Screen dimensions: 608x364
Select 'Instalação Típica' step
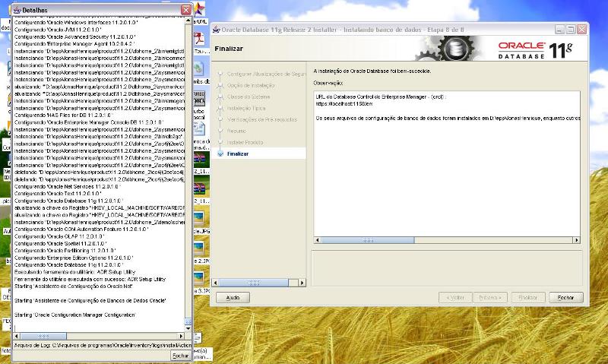tap(246, 108)
